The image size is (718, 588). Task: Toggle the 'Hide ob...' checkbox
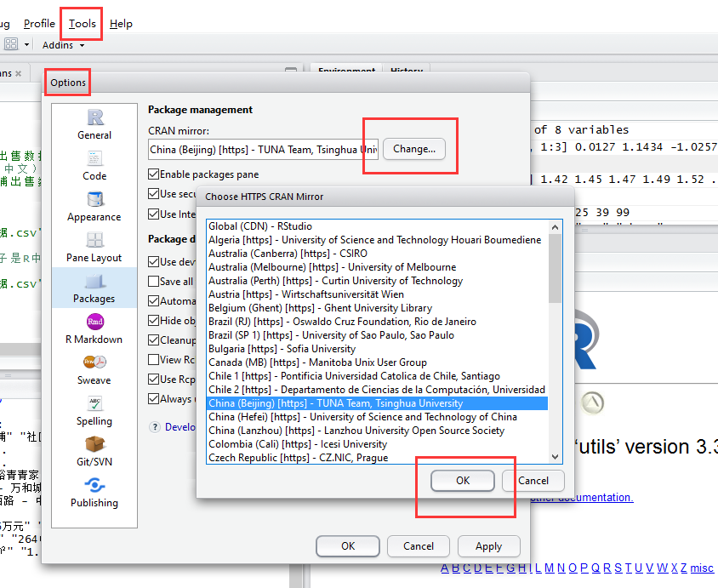(153, 321)
